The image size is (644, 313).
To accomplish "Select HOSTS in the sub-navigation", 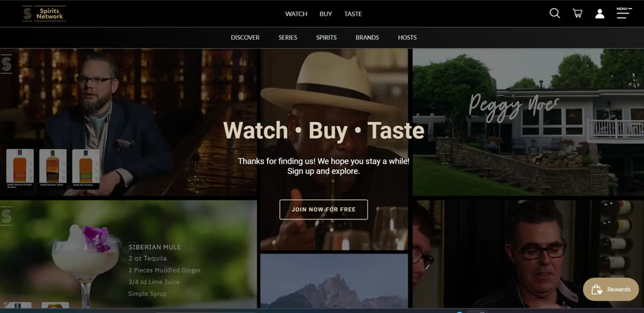I will tap(407, 38).
